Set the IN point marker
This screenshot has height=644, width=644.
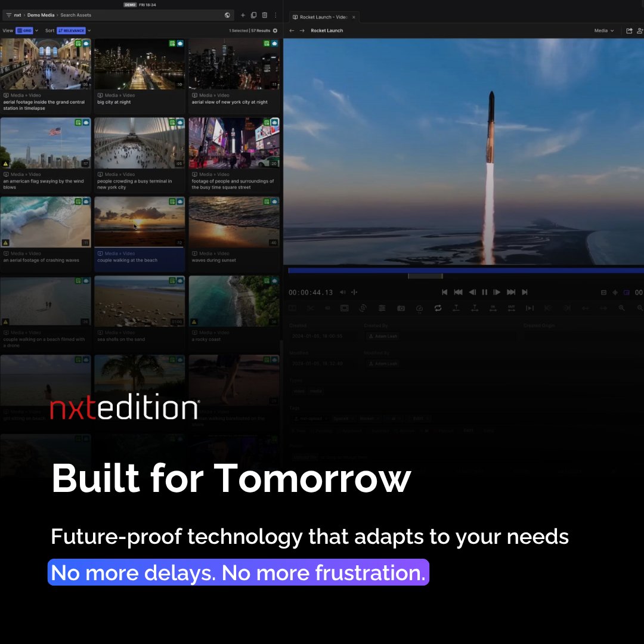[493, 308]
